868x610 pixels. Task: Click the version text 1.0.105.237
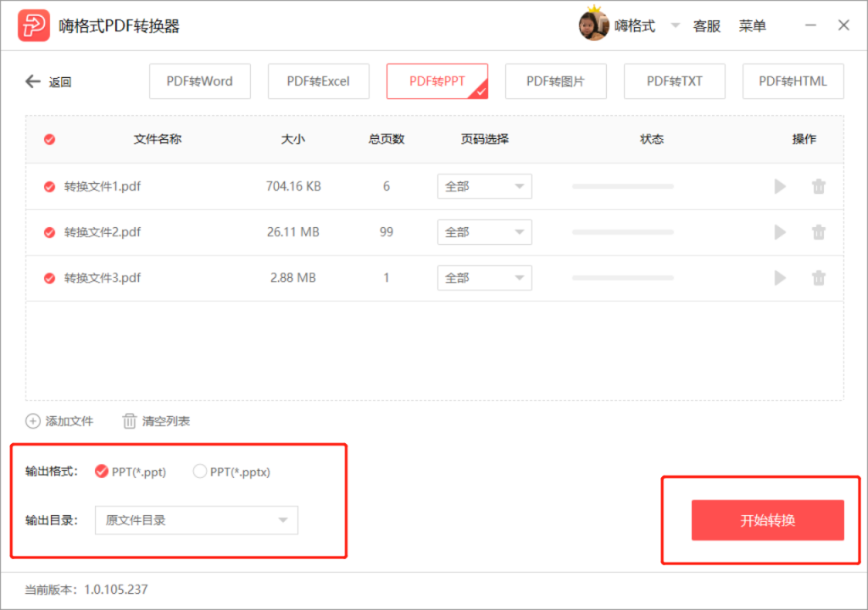[x=115, y=590]
